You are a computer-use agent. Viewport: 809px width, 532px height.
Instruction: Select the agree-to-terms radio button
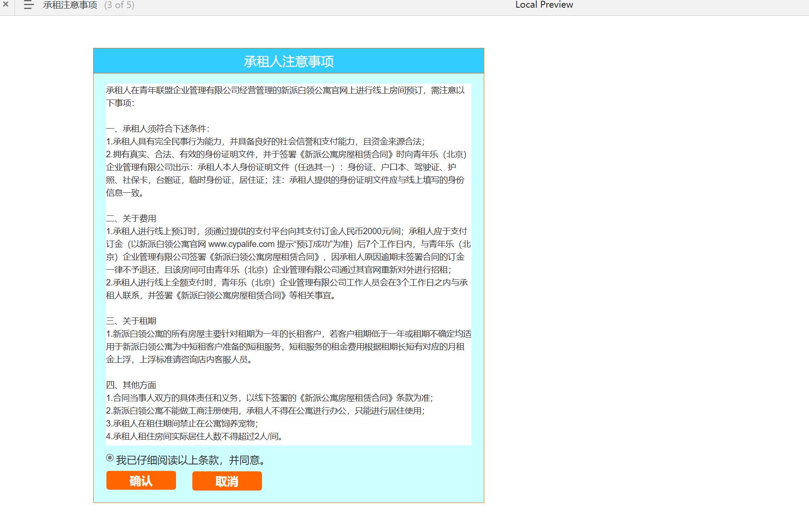[110, 458]
